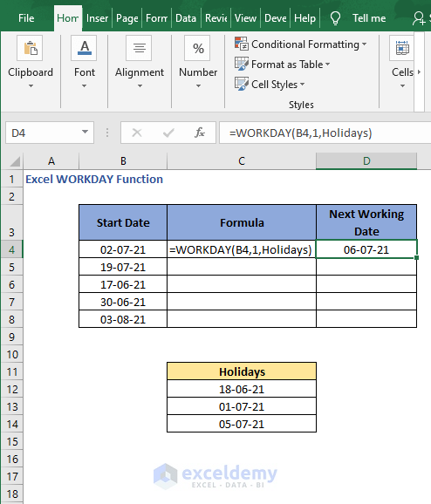Expand the Clipboard group dropdown arrow

31,85
